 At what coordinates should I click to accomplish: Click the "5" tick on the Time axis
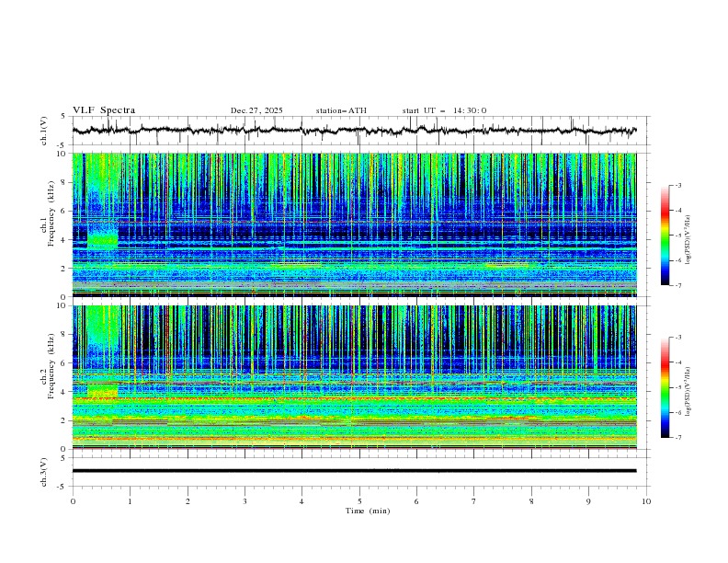click(359, 501)
